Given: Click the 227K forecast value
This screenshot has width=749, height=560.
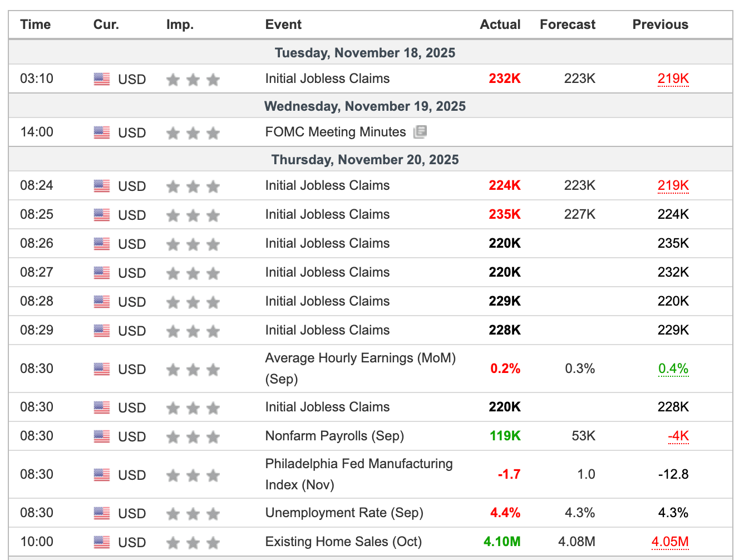Looking at the screenshot, I should 580,214.
